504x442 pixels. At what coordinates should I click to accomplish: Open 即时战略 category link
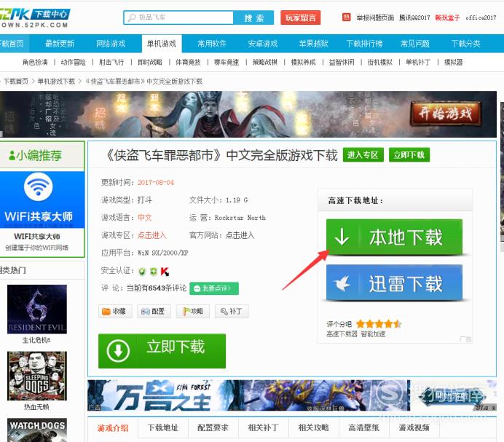[x=150, y=63]
